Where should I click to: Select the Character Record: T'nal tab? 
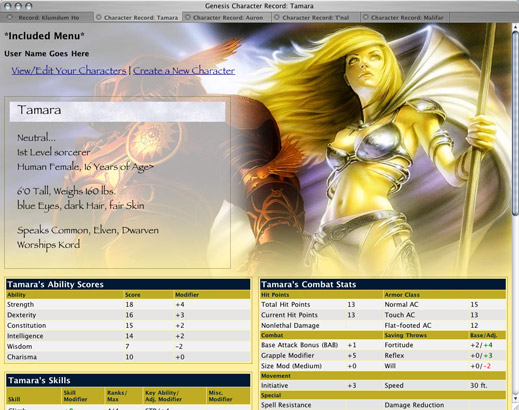coord(316,17)
